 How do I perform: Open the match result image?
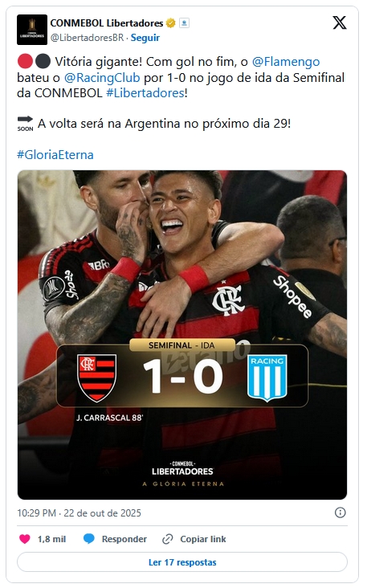[182, 335]
